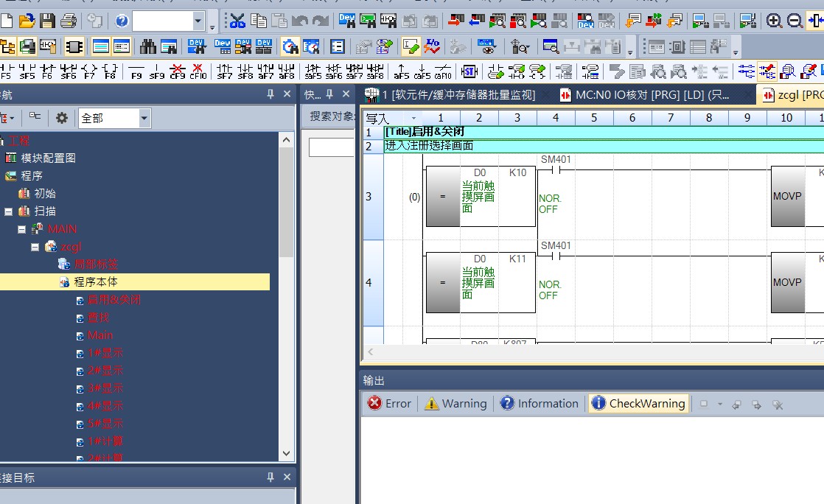This screenshot has height=504, width=824.
Task: Click horizontal scrollbar left arrow in ladder editor
Action: pos(370,353)
